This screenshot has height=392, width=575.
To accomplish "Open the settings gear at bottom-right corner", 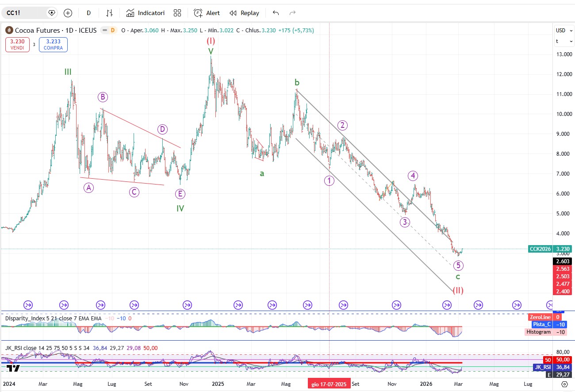I will [x=564, y=384].
